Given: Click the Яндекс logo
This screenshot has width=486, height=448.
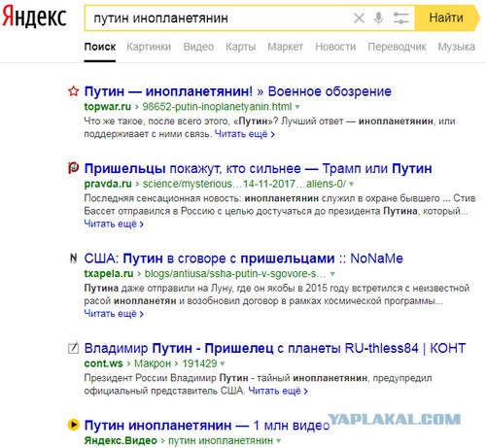Looking at the screenshot, I should (34, 17).
